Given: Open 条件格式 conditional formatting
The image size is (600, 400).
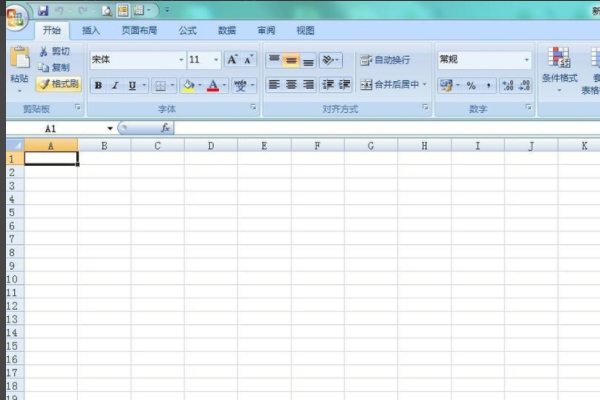Looking at the screenshot, I should click(559, 69).
